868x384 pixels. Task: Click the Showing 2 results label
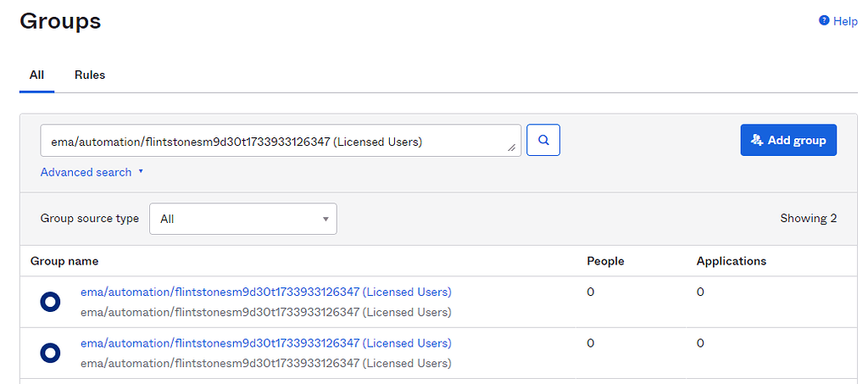pyautogui.click(x=808, y=218)
